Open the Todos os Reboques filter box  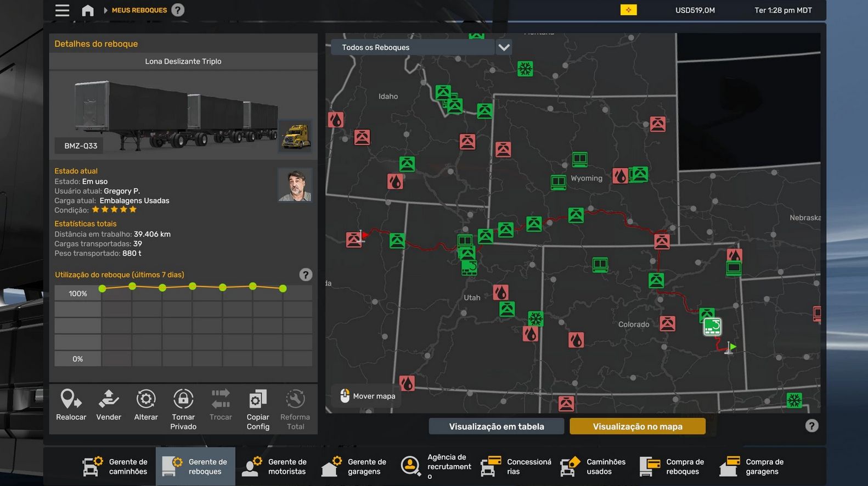pyautogui.click(x=413, y=47)
